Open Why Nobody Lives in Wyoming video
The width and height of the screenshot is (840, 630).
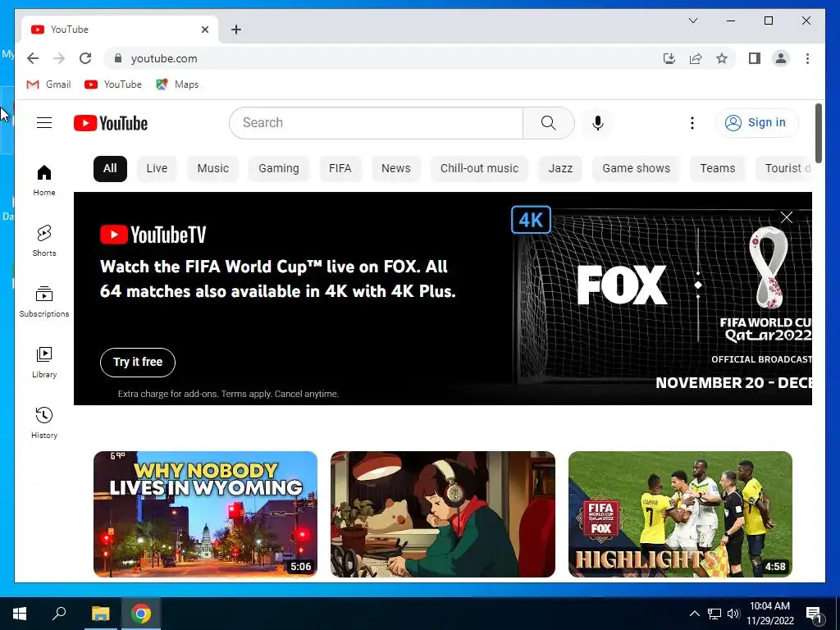(x=205, y=514)
